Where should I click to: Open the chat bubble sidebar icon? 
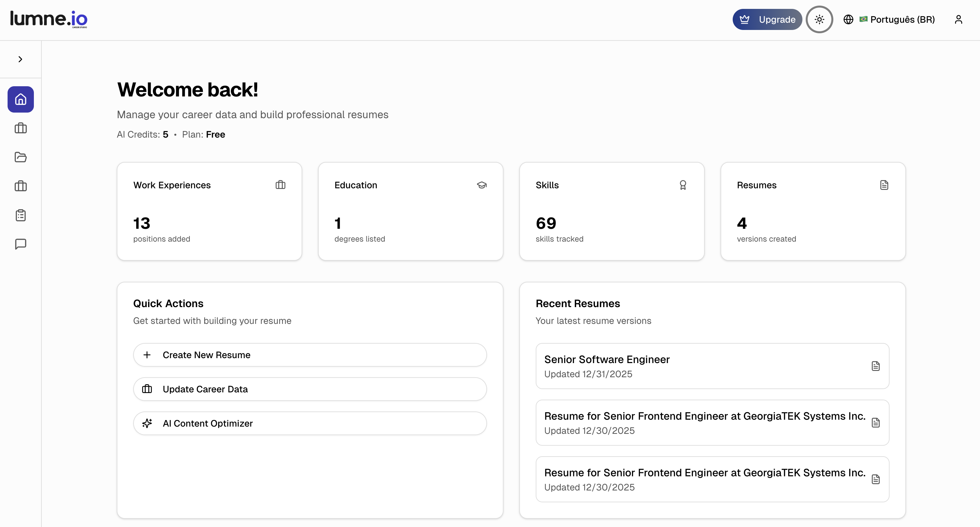point(20,244)
